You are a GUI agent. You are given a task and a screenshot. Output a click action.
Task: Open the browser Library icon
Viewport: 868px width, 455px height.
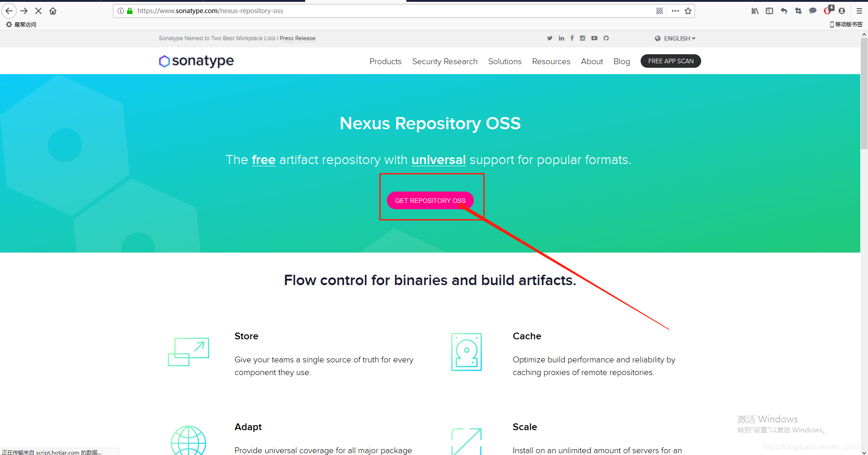pos(755,11)
